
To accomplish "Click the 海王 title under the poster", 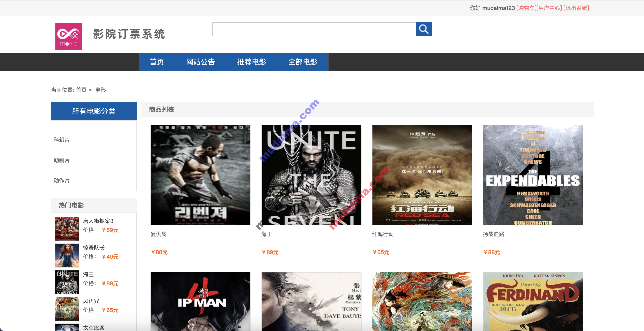I will (x=267, y=234).
